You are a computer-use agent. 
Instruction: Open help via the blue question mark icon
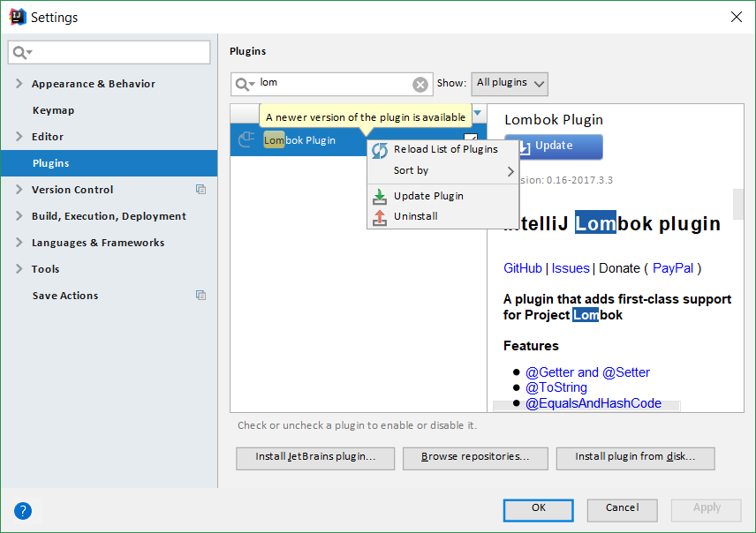tap(23, 511)
